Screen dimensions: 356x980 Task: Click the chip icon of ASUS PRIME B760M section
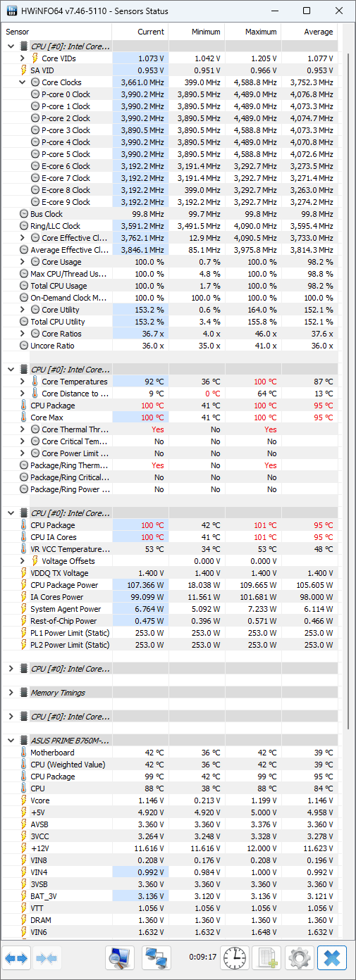click(25, 741)
